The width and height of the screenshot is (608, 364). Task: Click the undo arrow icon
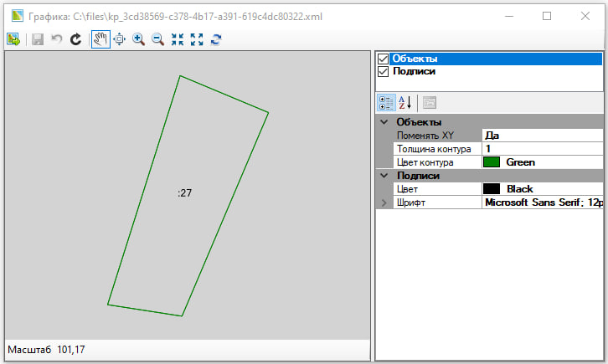(x=57, y=39)
